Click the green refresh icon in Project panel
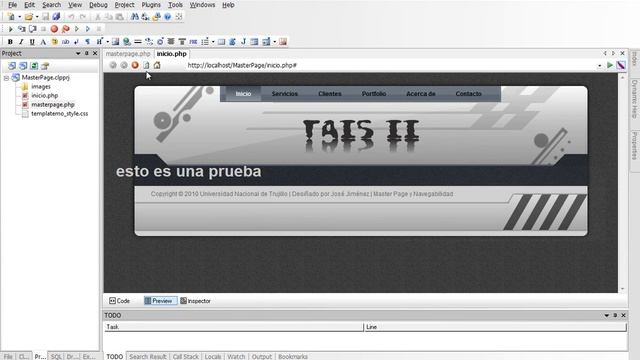 34,66
